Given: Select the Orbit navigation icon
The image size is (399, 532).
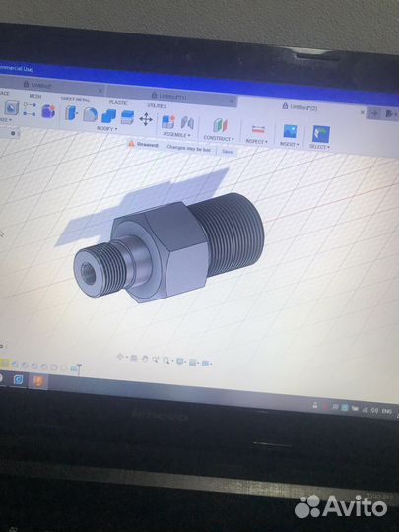Looking at the screenshot, I should [x=120, y=357].
